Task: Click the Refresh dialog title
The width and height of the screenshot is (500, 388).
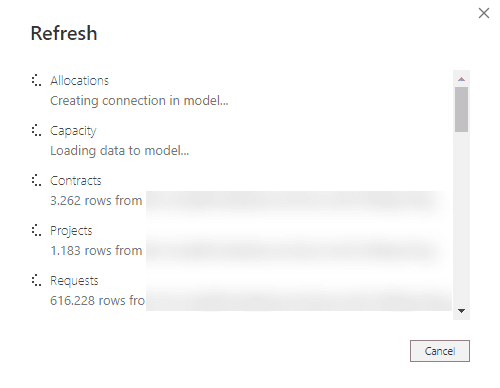Action: (x=64, y=33)
